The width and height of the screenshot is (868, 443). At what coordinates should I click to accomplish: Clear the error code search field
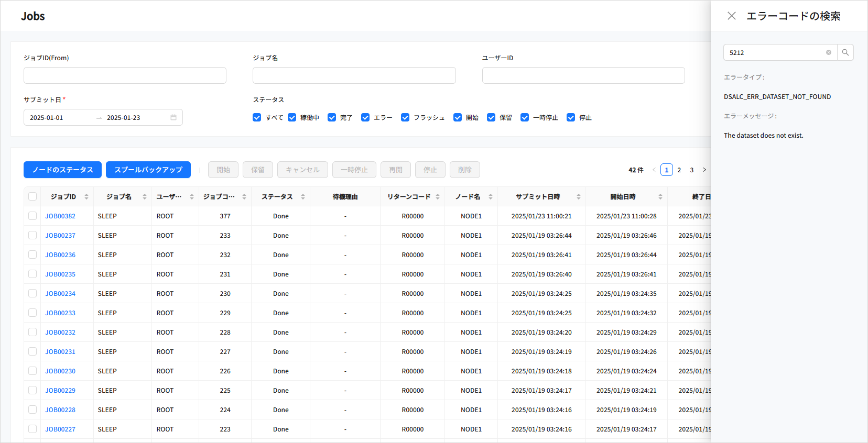click(829, 52)
